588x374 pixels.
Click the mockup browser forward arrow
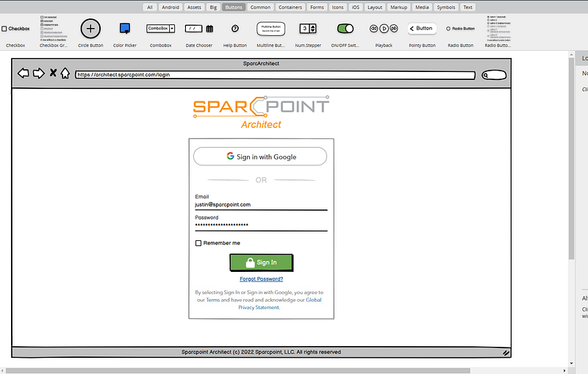pyautogui.click(x=39, y=73)
